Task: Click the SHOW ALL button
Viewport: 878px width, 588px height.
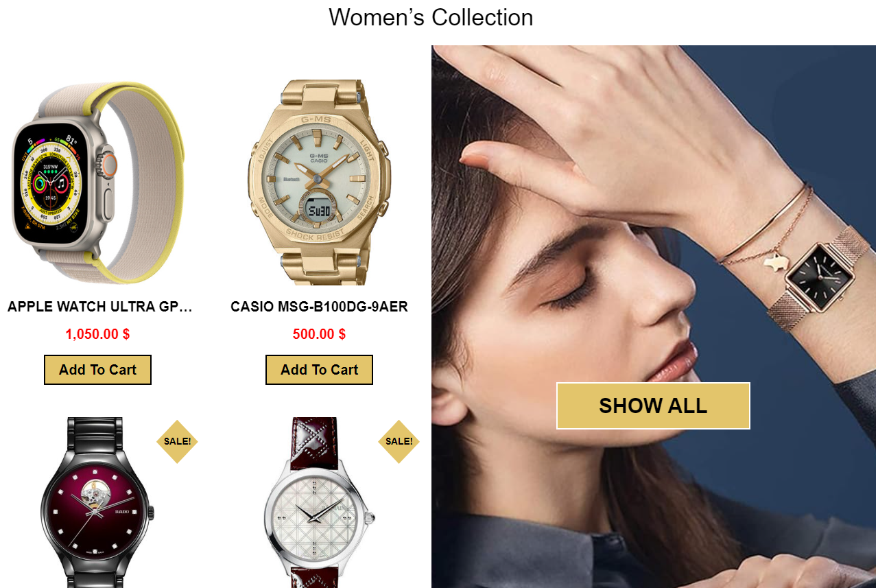Action: click(x=653, y=405)
